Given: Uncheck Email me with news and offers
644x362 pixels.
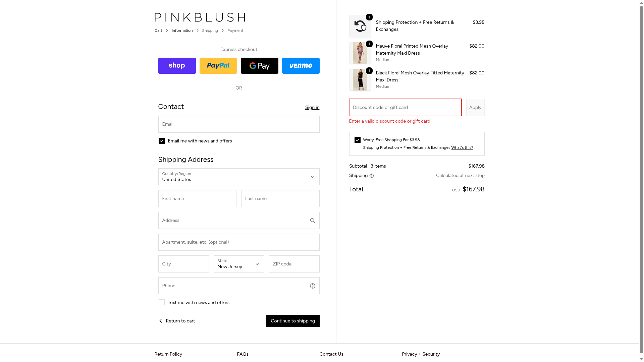Looking at the screenshot, I should click(162, 141).
